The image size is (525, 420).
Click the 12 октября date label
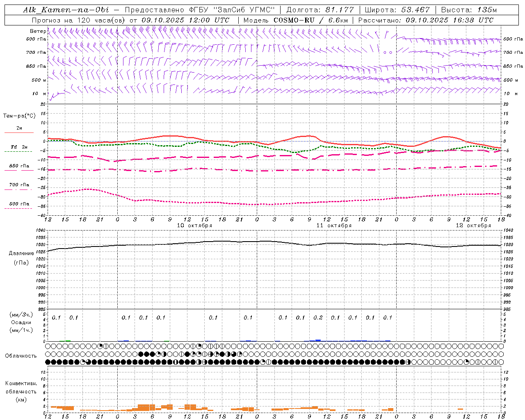[x=473, y=226]
